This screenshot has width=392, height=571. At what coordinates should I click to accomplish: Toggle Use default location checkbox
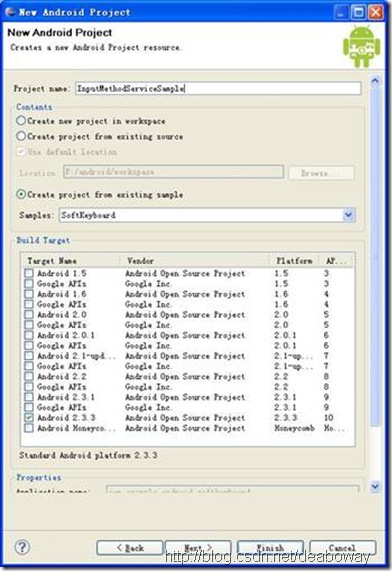[21, 151]
